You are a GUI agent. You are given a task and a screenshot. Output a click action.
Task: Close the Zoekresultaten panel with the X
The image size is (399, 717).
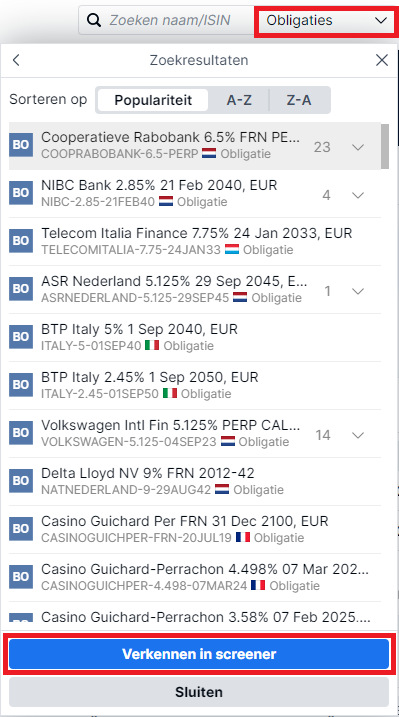[382, 60]
